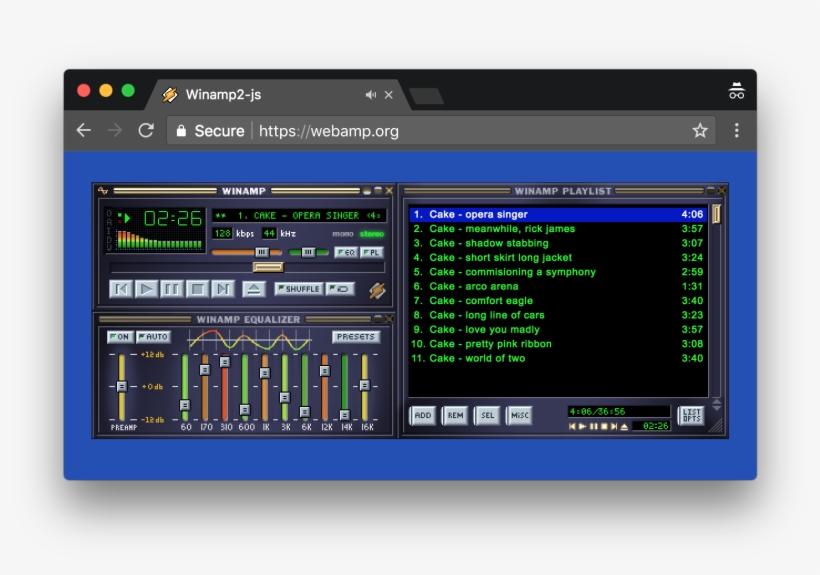Select track 3 Cake - shadow stabbing
This screenshot has width=820, height=575.
tap(557, 243)
